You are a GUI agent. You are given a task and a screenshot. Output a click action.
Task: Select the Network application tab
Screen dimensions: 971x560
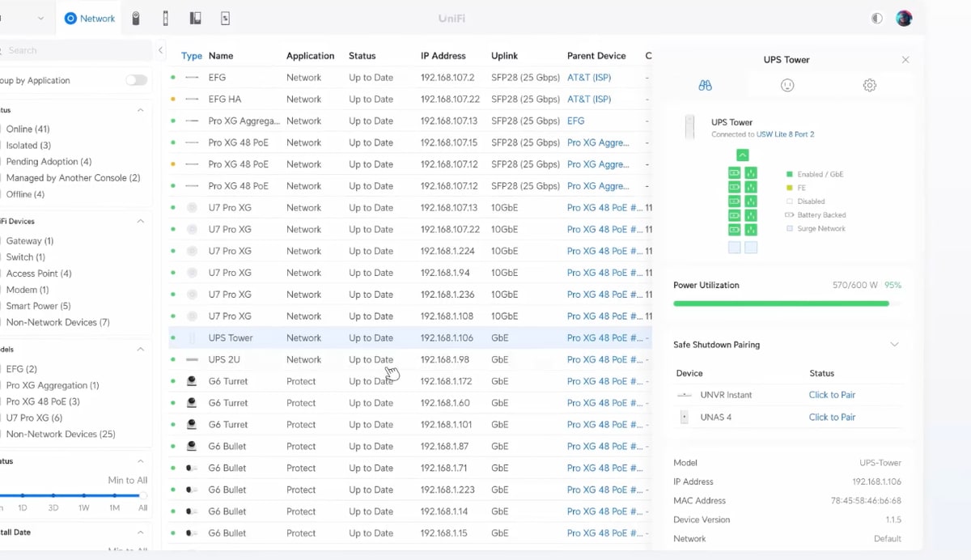click(x=90, y=18)
